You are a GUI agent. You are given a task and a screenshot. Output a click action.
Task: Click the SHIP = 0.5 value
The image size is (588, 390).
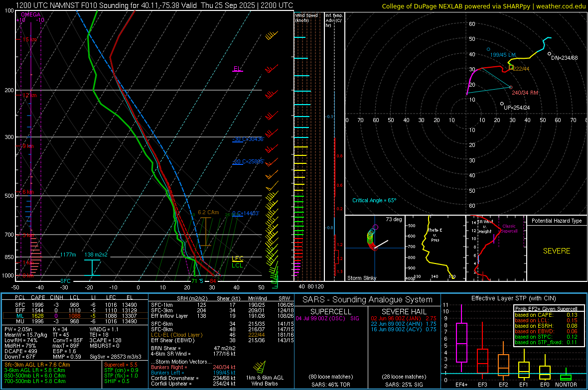pyautogui.click(x=117, y=381)
